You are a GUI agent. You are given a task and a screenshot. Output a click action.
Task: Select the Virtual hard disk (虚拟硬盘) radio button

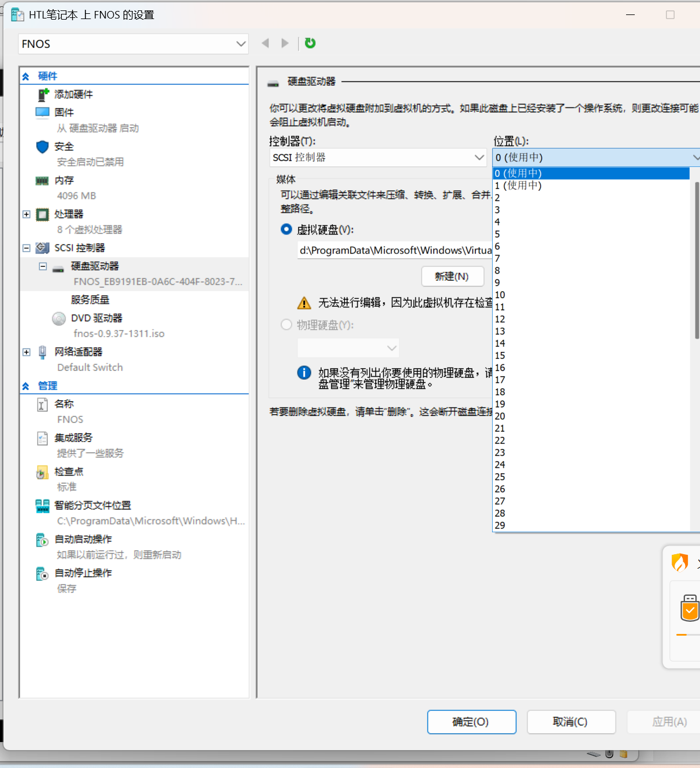pyautogui.click(x=286, y=229)
